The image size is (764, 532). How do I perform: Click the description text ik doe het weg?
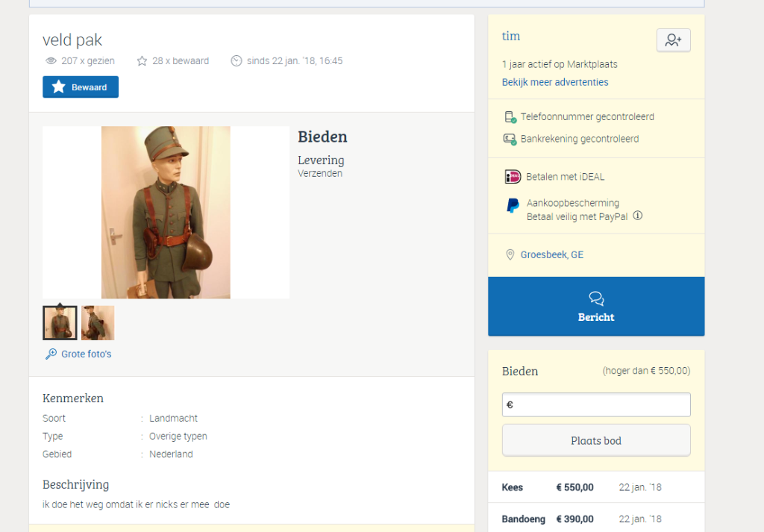coord(136,504)
